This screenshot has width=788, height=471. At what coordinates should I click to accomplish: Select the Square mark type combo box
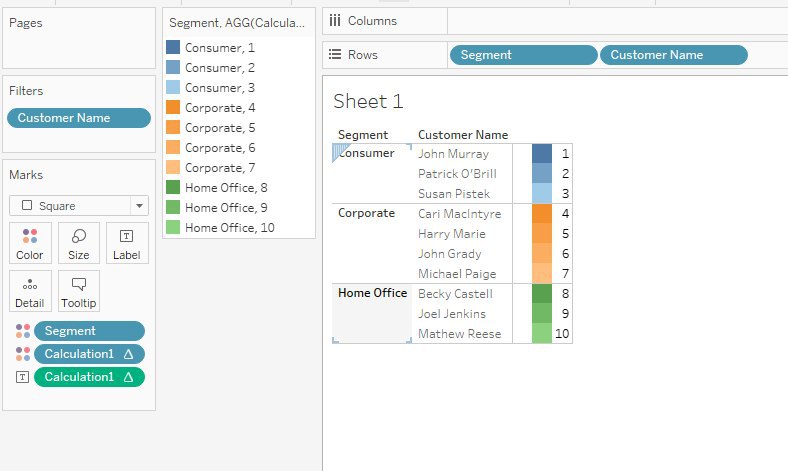pyautogui.click(x=79, y=206)
